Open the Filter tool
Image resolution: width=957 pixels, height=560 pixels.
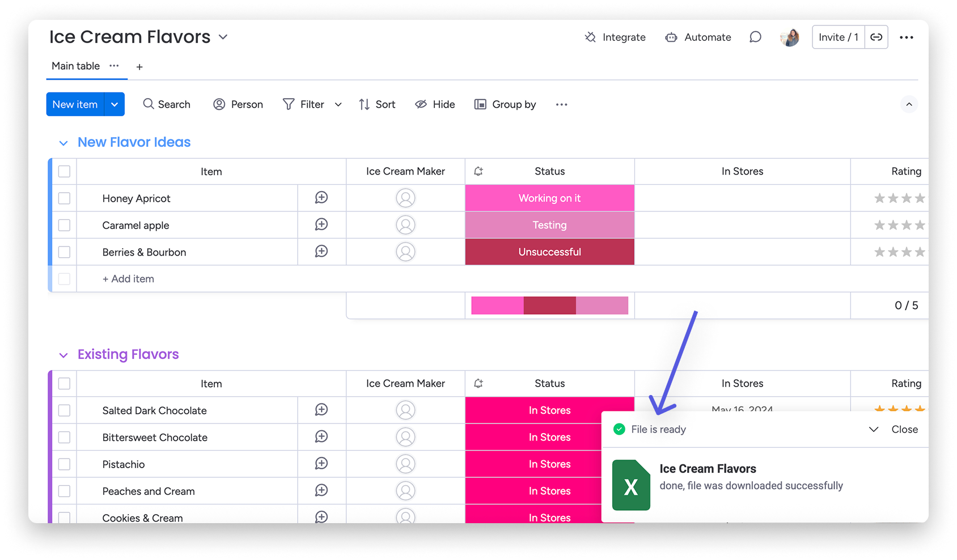[x=304, y=104]
